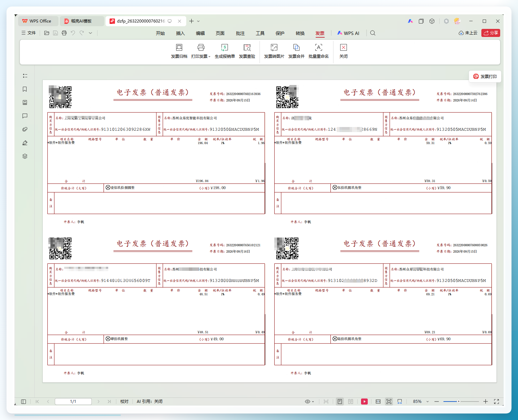Image resolution: width=518 pixels, height=420 pixels.
Task: Click the zoom slider handle
Action: coord(459,402)
